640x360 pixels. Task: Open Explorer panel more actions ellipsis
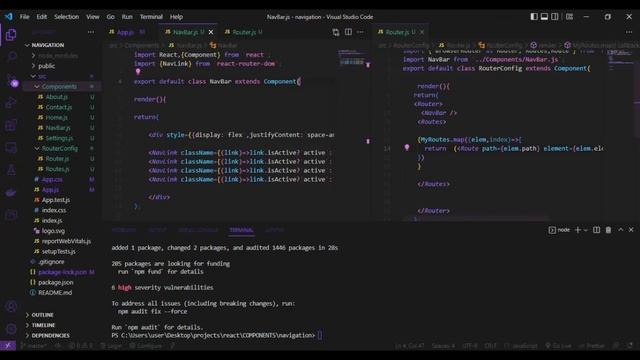91,32
